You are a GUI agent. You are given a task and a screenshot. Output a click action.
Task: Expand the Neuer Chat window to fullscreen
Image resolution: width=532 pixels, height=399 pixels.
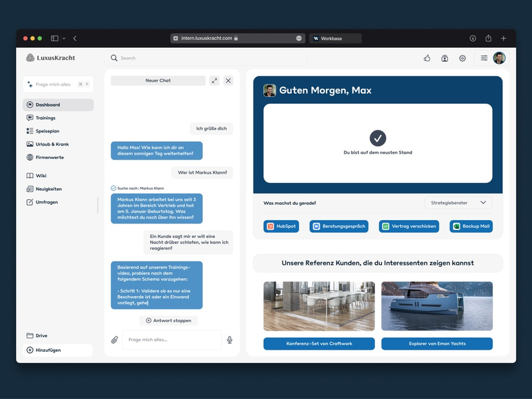coord(214,80)
